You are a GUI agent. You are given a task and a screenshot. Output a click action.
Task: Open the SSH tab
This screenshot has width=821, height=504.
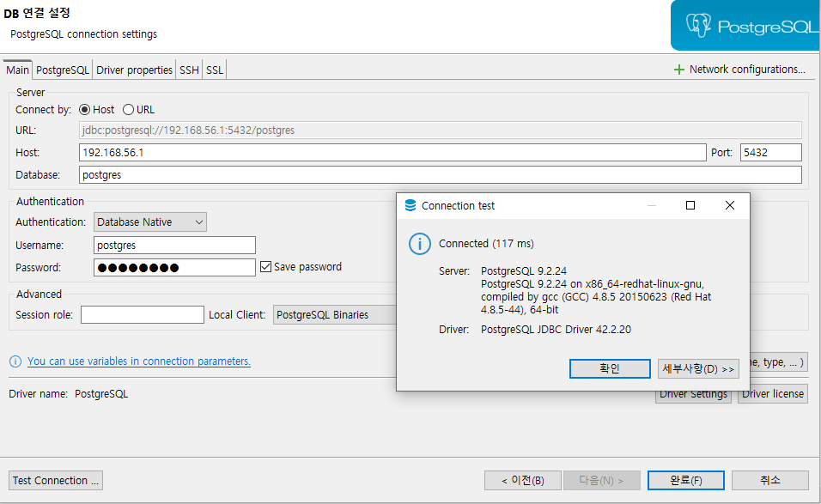189,70
